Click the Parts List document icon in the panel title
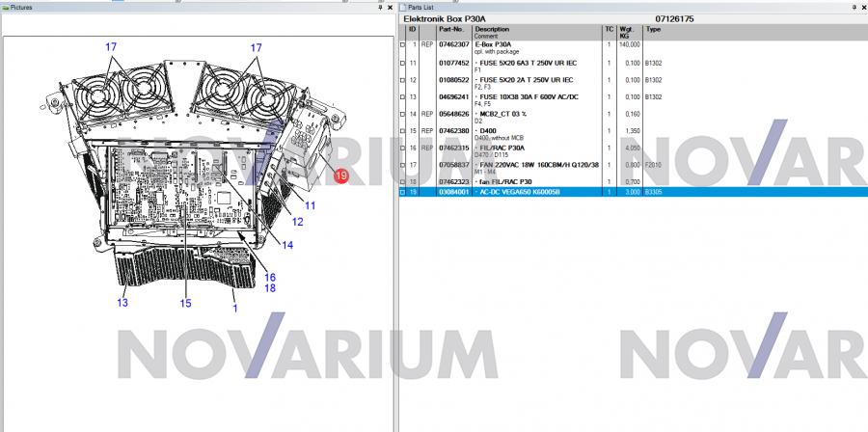The width and height of the screenshot is (868, 432). [x=403, y=7]
